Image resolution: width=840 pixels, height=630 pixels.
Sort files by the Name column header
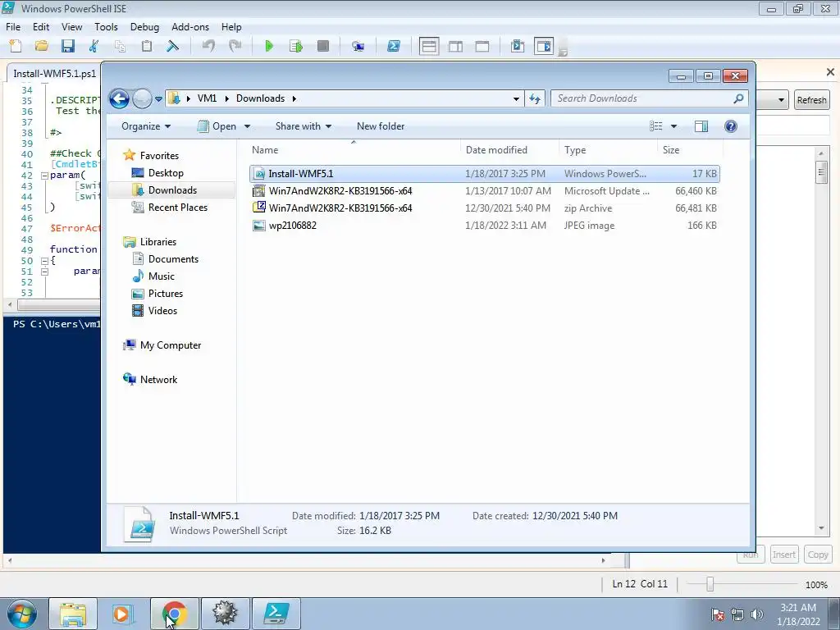(x=354, y=150)
